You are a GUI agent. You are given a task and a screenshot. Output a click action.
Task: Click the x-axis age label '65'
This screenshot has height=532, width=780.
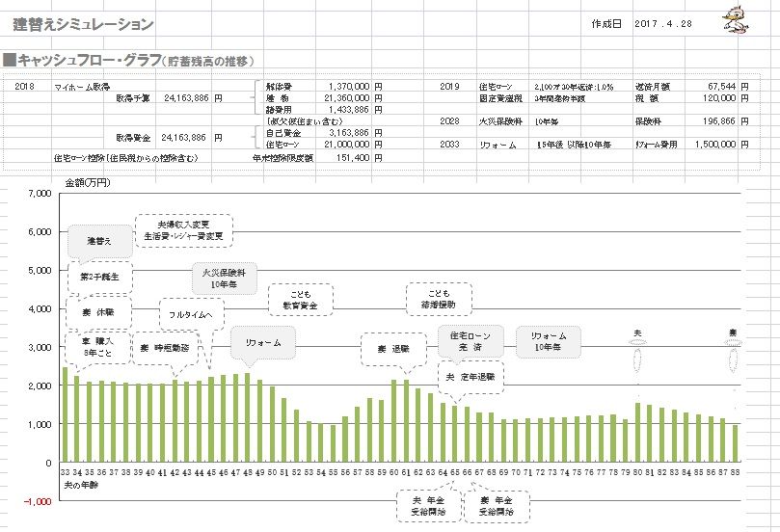455,472
